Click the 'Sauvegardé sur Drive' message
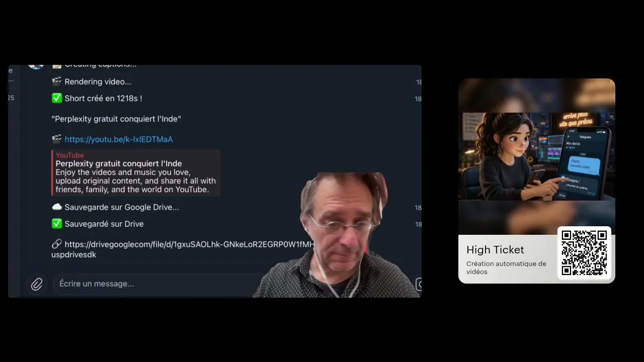Viewport: 644px width, 362px height. [104, 224]
